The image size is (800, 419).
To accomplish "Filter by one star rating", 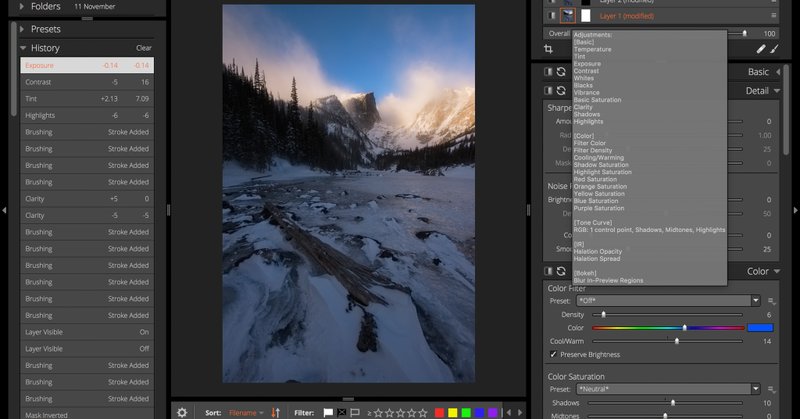I will 378,413.
